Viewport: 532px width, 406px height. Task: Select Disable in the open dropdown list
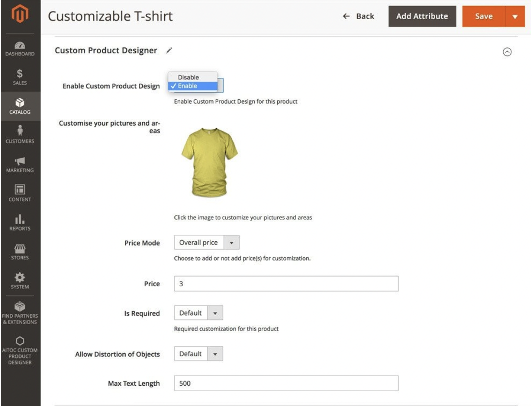pos(192,77)
